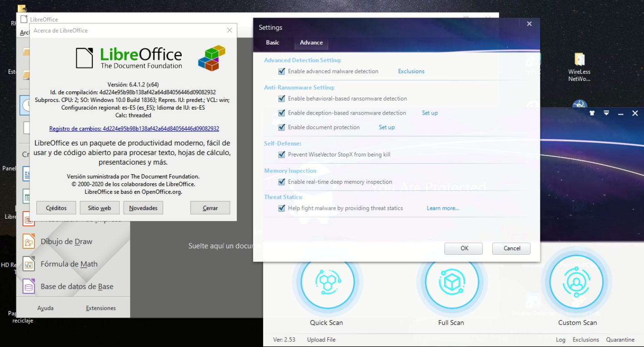
Task: Open the Registro de cambios link
Action: [x=134, y=129]
